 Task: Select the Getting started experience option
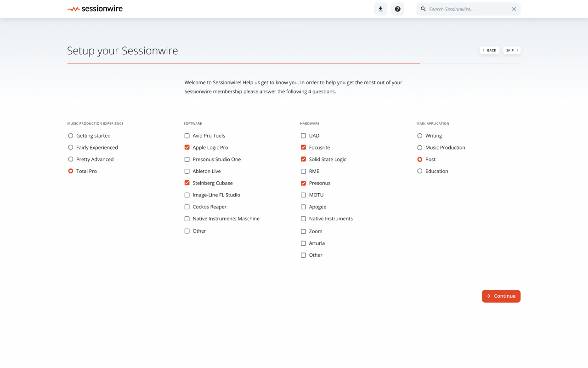click(x=71, y=136)
